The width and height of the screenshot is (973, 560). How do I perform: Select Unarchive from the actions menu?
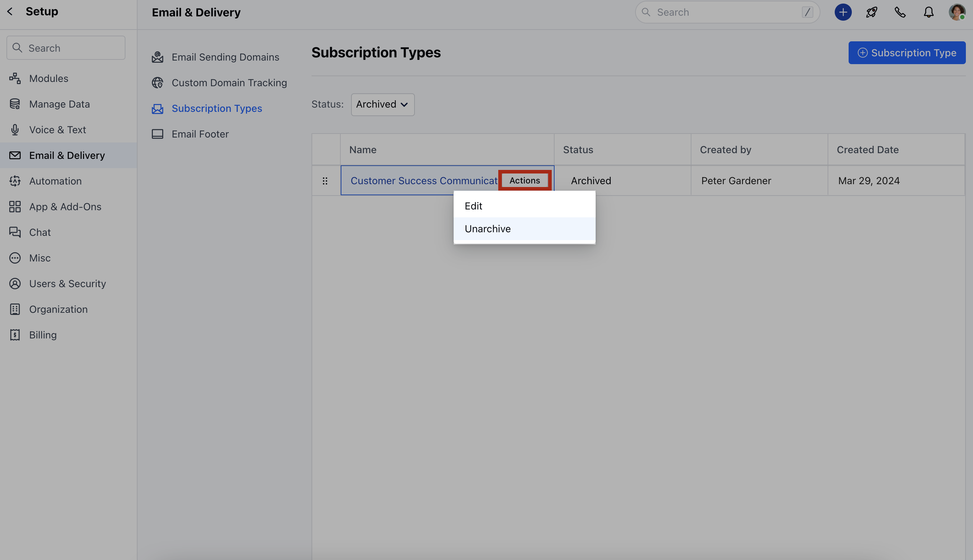(x=488, y=229)
